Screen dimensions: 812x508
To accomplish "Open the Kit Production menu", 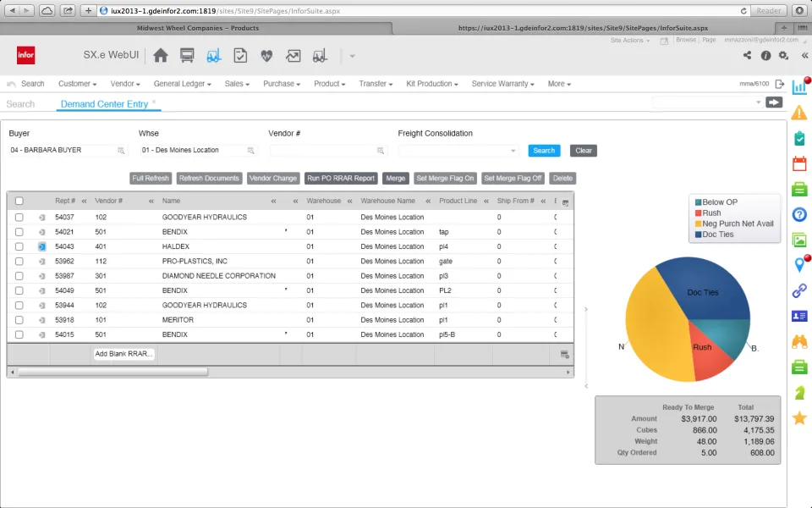I will pos(432,84).
